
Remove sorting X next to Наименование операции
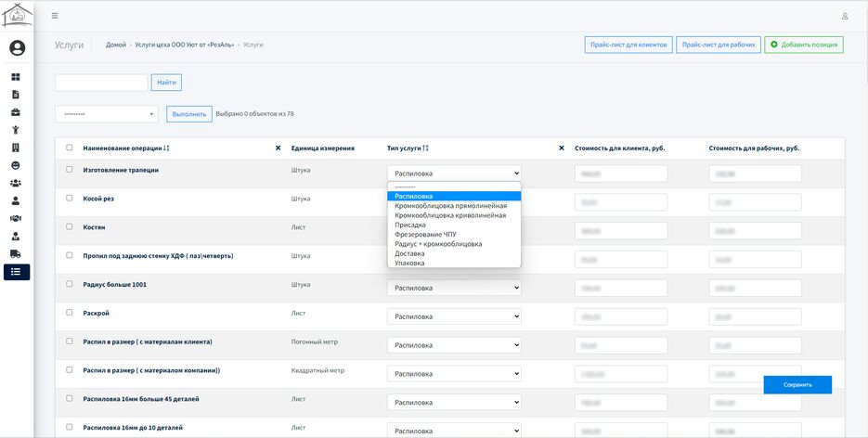278,148
